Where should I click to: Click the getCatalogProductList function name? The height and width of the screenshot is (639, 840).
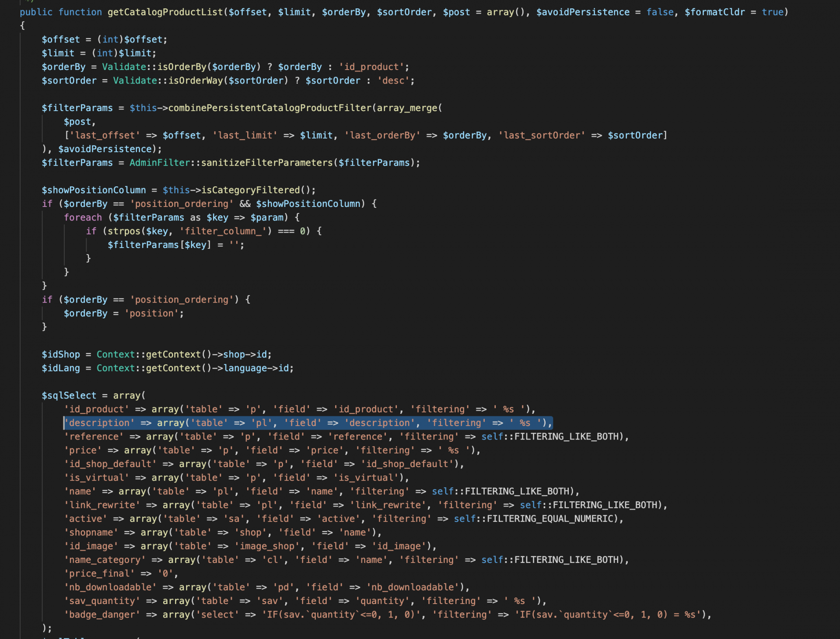pos(165,12)
